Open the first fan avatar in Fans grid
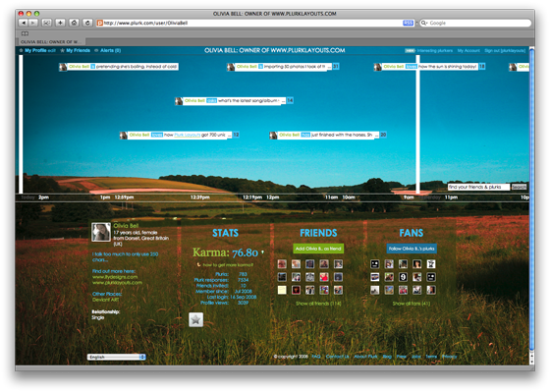The height and width of the screenshot is (392, 550). tap(374, 264)
